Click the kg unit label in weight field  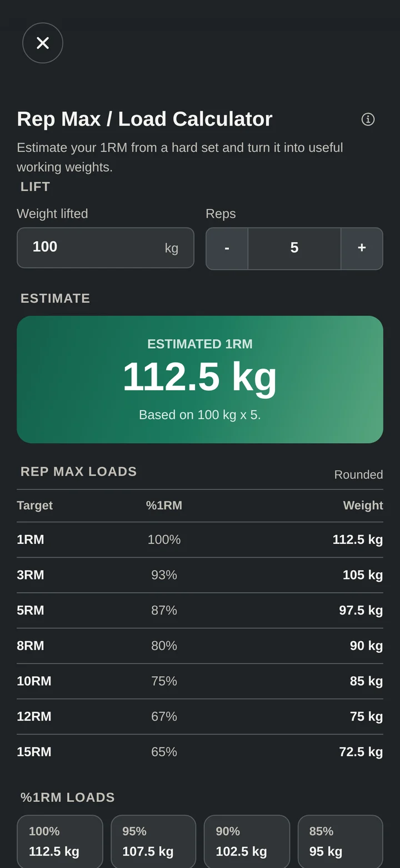(x=172, y=248)
